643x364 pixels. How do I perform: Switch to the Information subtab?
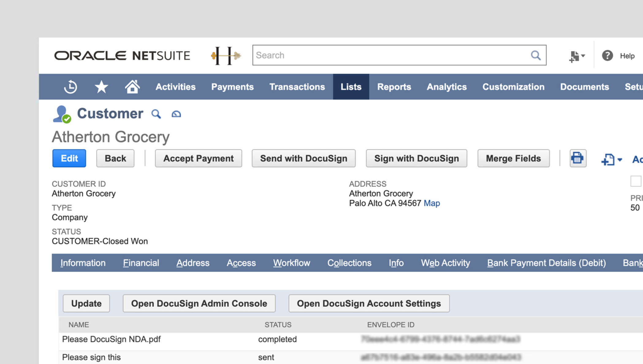click(x=83, y=263)
